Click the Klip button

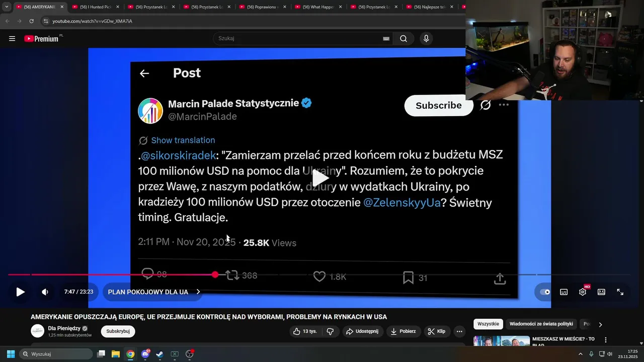[437, 331]
